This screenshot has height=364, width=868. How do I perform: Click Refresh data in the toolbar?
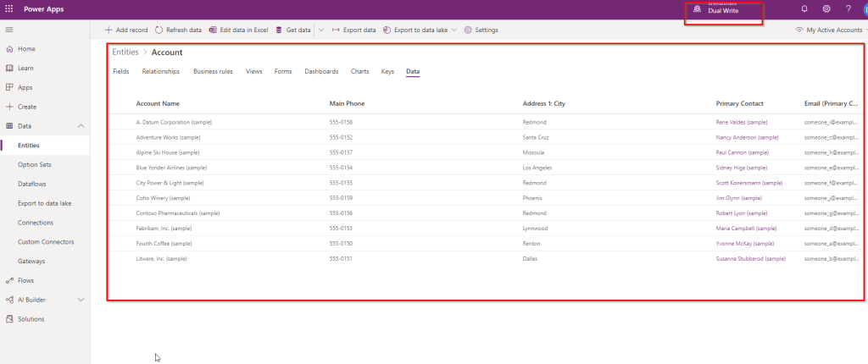pos(178,30)
